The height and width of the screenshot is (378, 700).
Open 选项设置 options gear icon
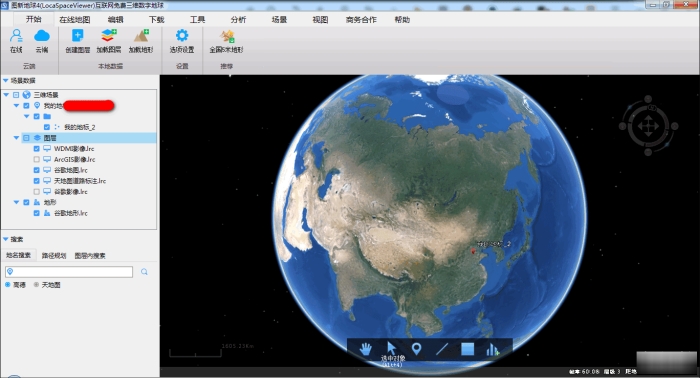(x=182, y=36)
